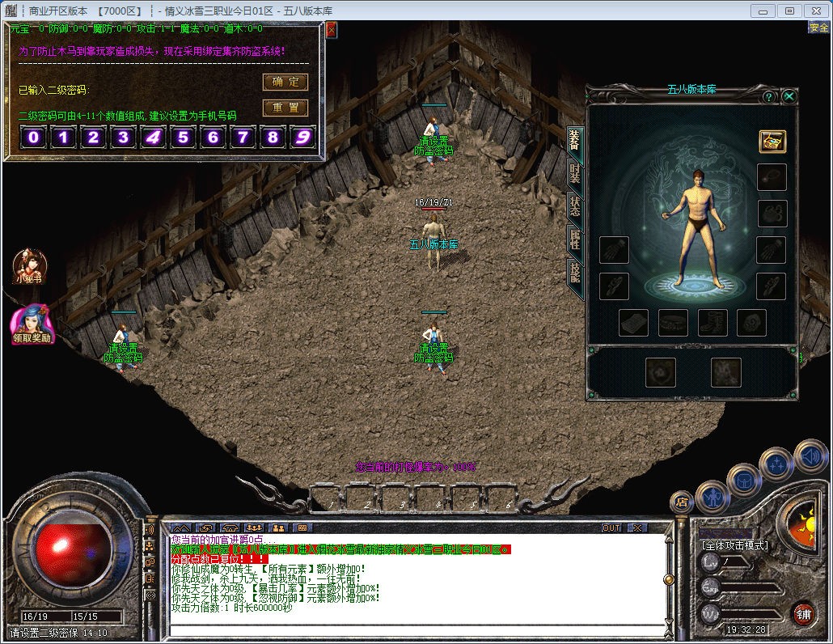Click the sun day-night indicator

coord(803,523)
